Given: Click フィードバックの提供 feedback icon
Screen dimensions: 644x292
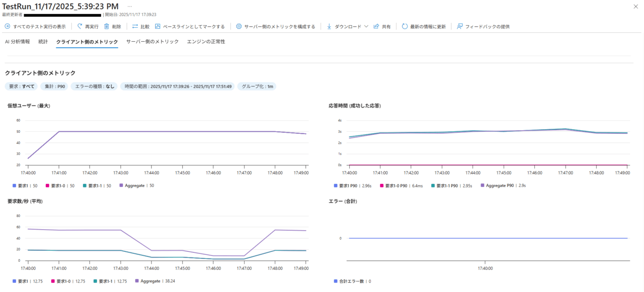Looking at the screenshot, I should point(460,26).
